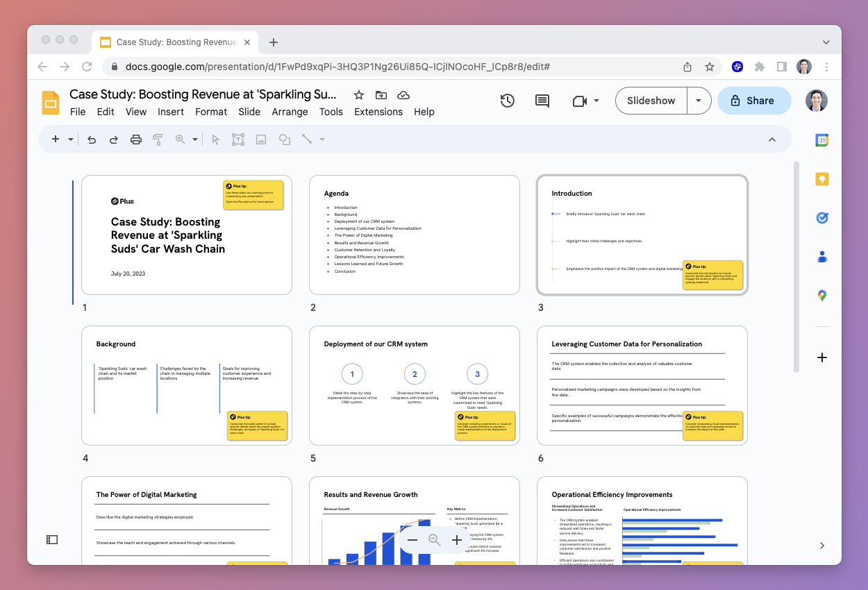Expand the line tool dropdown

tap(321, 139)
